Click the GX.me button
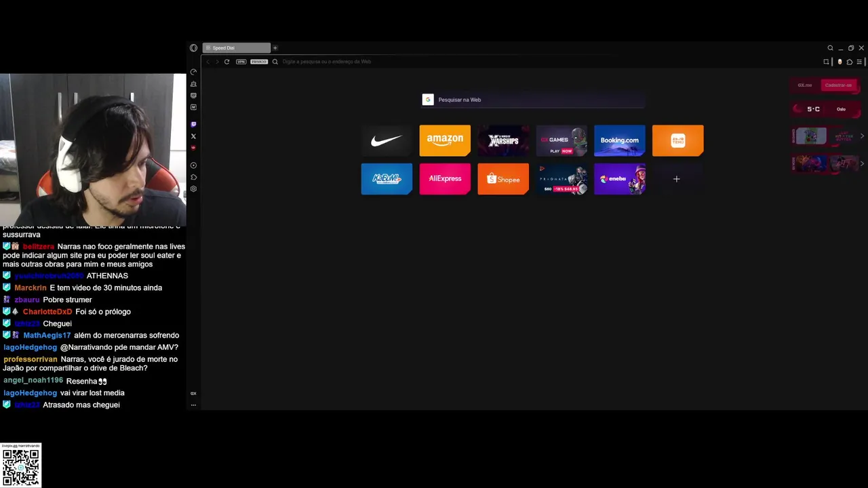This screenshot has width=868, height=488. 805,85
